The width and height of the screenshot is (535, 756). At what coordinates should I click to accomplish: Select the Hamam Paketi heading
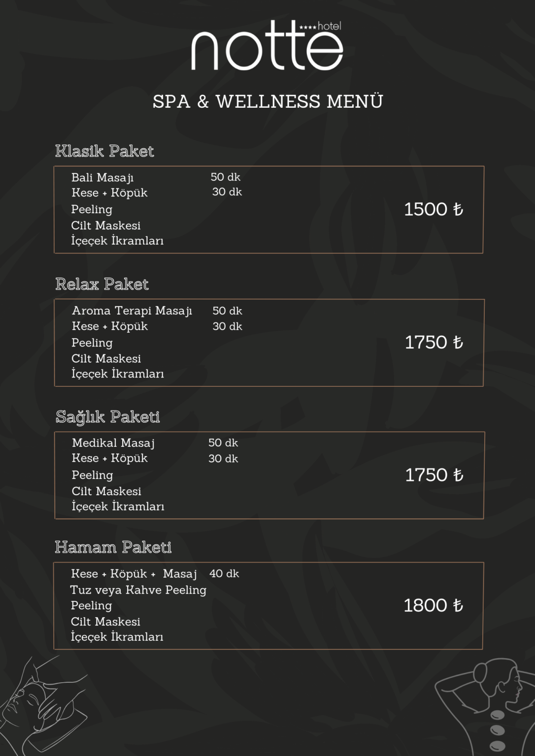click(113, 547)
